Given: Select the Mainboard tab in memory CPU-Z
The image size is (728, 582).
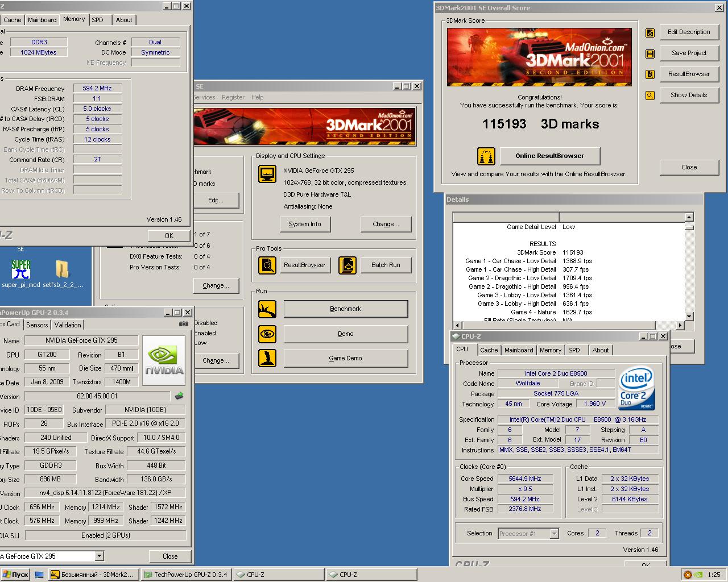Looking at the screenshot, I should pyautogui.click(x=42, y=20).
